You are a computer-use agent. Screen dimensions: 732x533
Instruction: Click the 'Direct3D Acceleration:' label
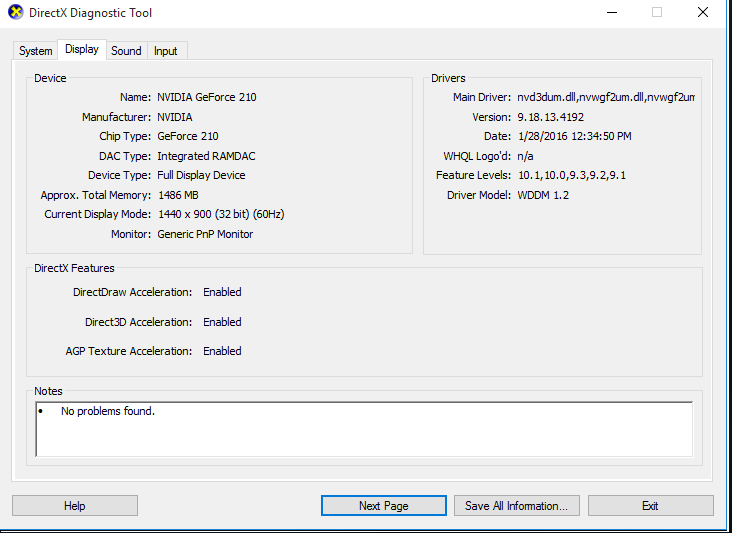pos(139,322)
